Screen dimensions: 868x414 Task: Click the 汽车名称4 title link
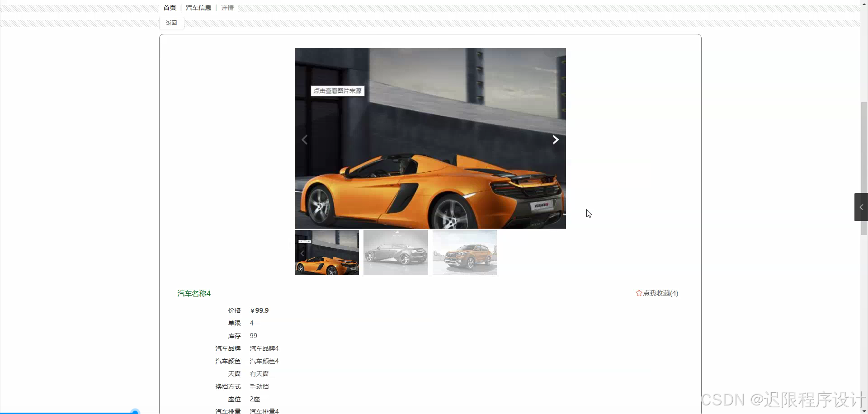click(193, 293)
